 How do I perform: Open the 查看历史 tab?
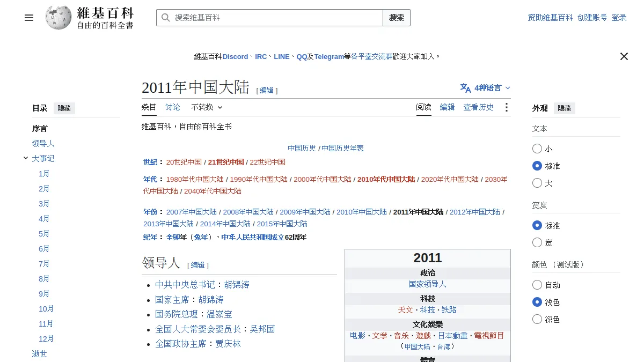click(479, 107)
